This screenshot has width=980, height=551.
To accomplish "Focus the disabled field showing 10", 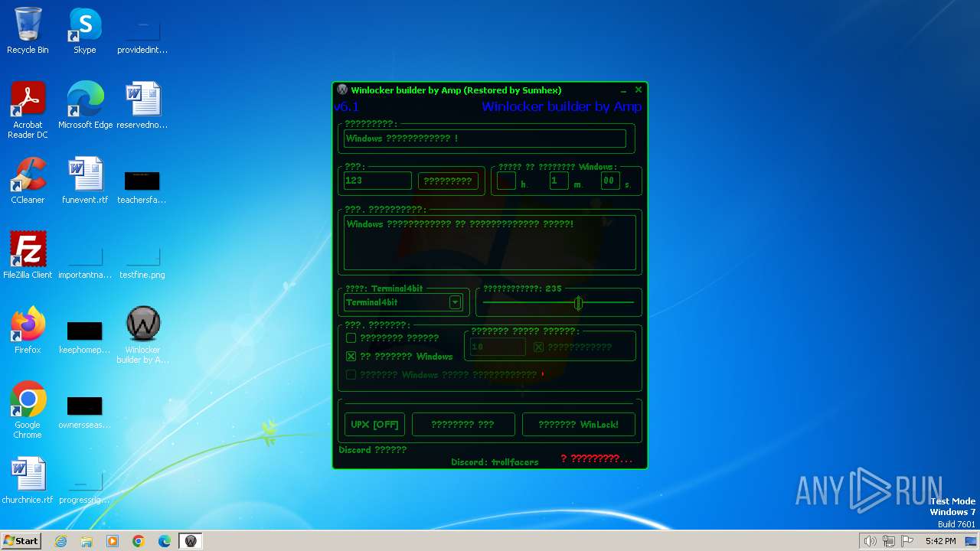I will pos(498,347).
